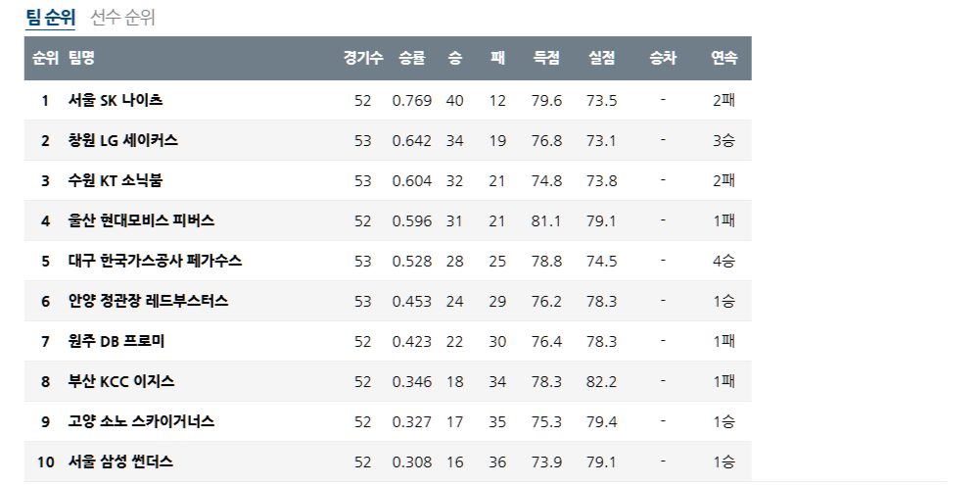This screenshot has height=485, width=980.
Task: Click the 부산 KCC 이지스 team name
Action: pos(121,381)
